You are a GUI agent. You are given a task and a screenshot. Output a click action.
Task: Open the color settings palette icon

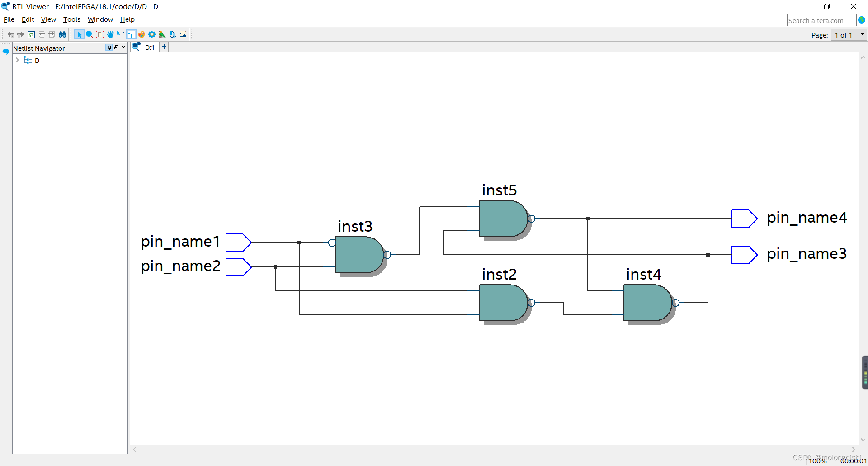142,34
